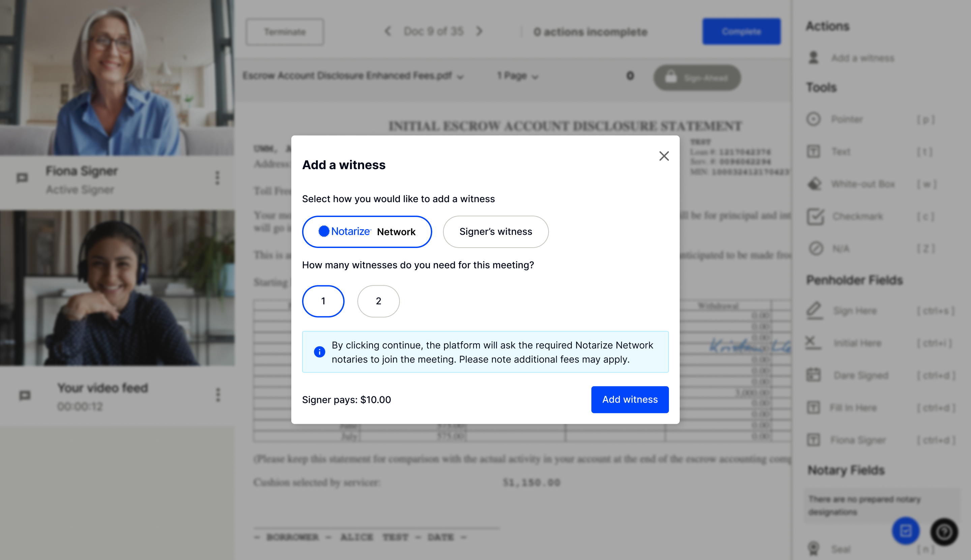Choose Signer's witness option

[495, 231]
